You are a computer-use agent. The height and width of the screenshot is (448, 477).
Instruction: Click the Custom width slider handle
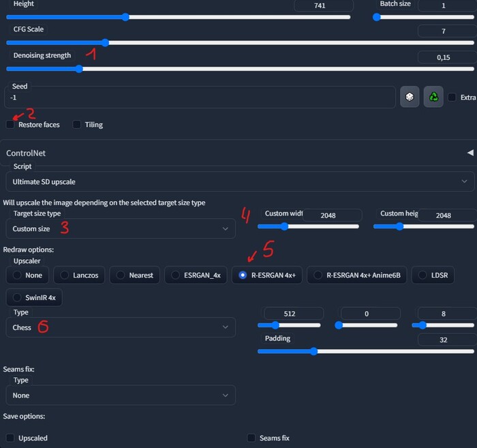pyautogui.click(x=284, y=226)
